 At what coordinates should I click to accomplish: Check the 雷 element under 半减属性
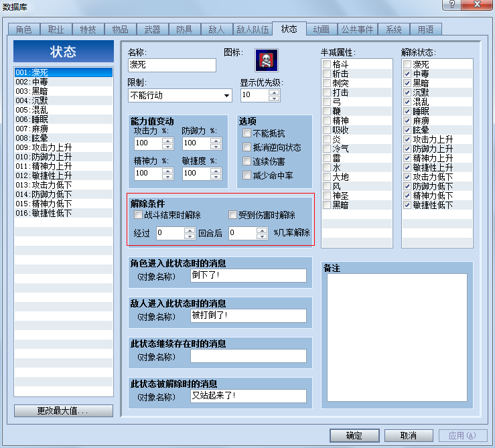point(327,158)
